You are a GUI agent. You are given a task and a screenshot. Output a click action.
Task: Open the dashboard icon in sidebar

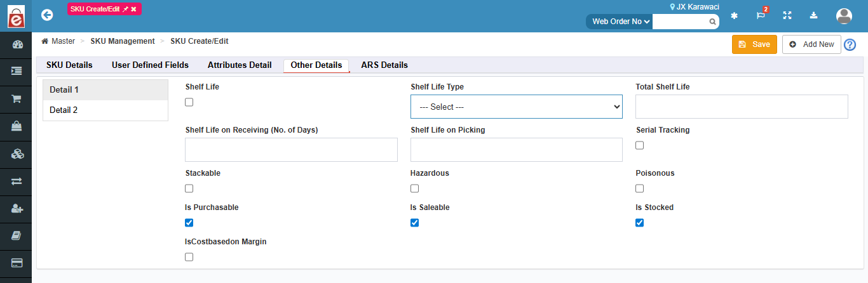(17, 44)
